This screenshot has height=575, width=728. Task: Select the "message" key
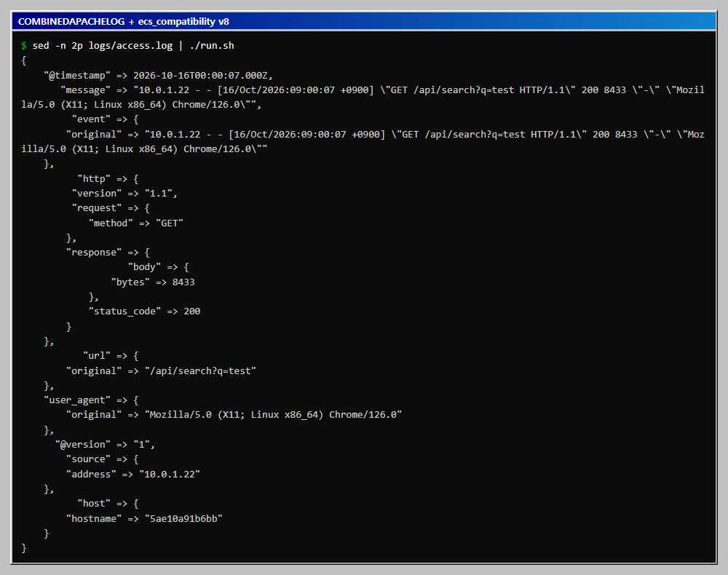(85, 90)
